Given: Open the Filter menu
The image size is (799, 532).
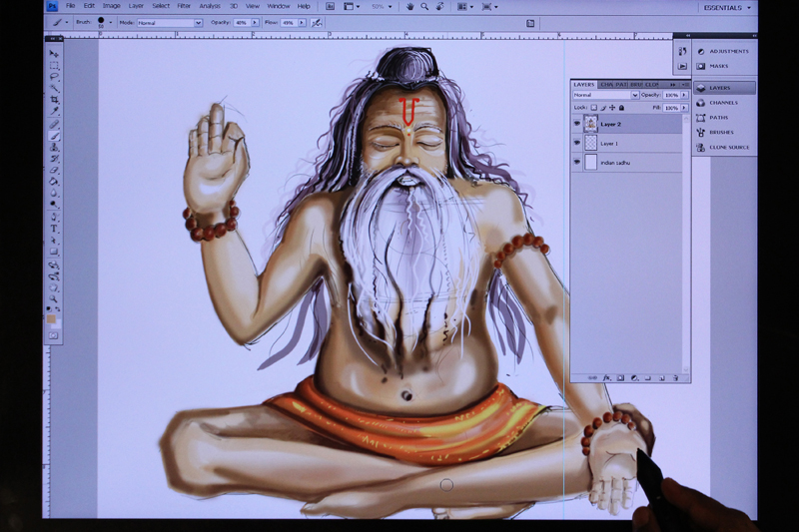Looking at the screenshot, I should click(184, 6).
